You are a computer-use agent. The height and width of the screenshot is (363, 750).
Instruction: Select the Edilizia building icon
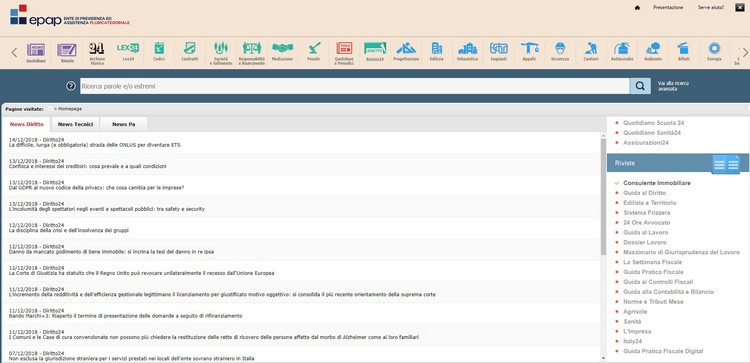pos(436,52)
